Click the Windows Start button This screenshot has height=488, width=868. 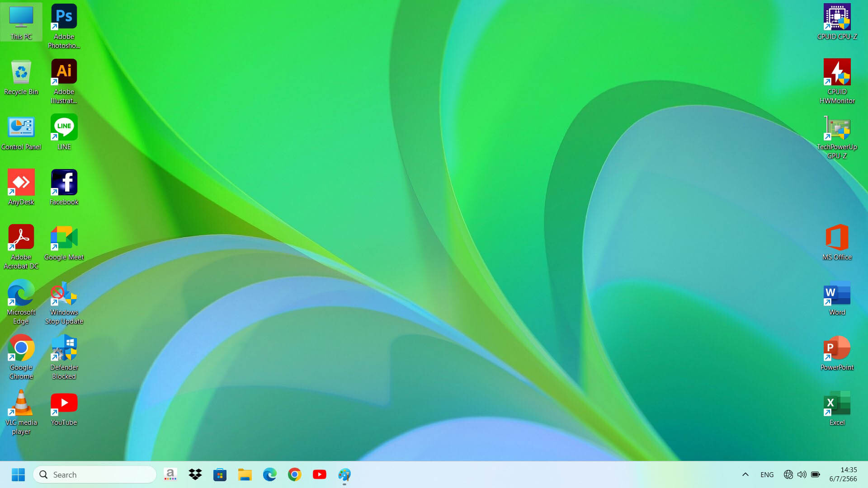point(18,474)
